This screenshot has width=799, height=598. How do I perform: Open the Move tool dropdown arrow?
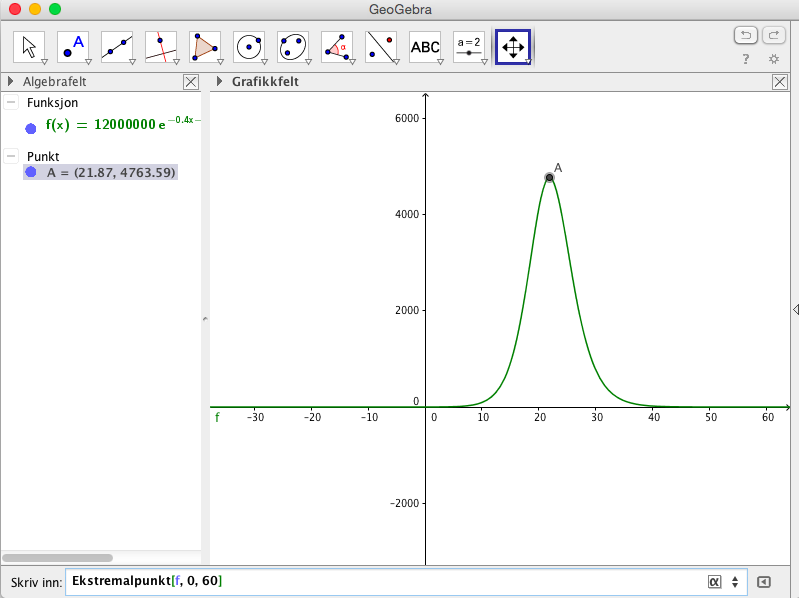tap(44, 62)
